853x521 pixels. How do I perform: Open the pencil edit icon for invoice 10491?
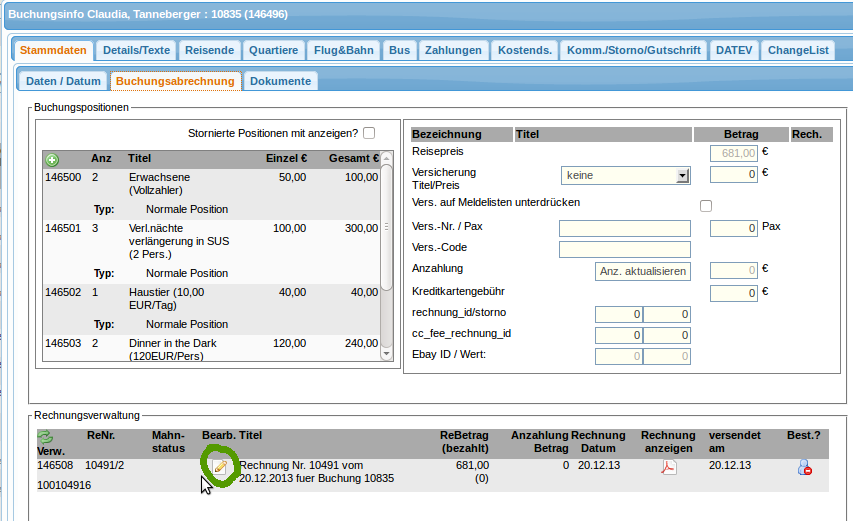(x=220, y=466)
